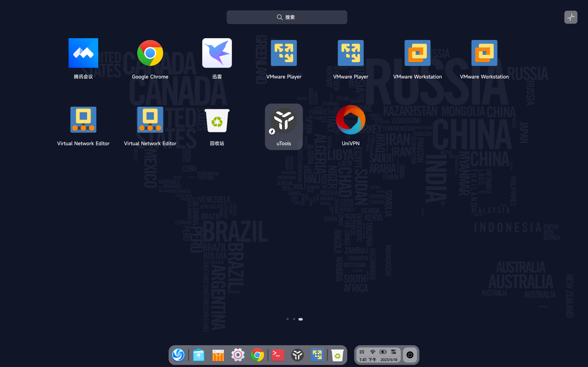Click the 搜索 search field
The image size is (588, 367).
(x=287, y=17)
